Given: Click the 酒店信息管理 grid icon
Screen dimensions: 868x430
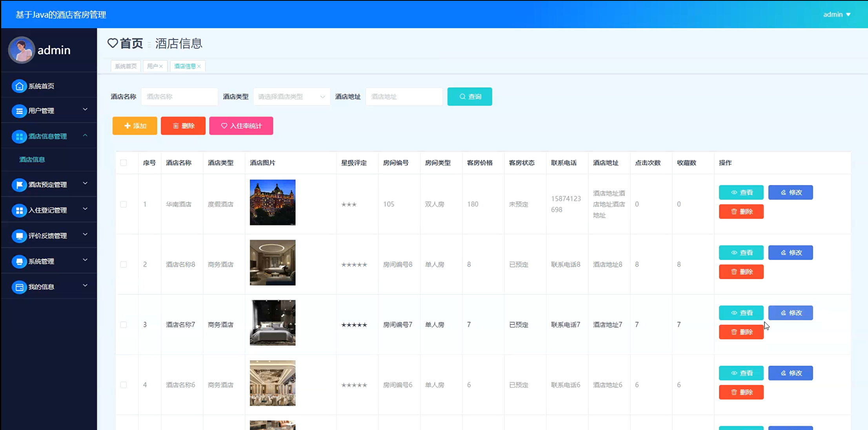Looking at the screenshot, I should [19, 136].
